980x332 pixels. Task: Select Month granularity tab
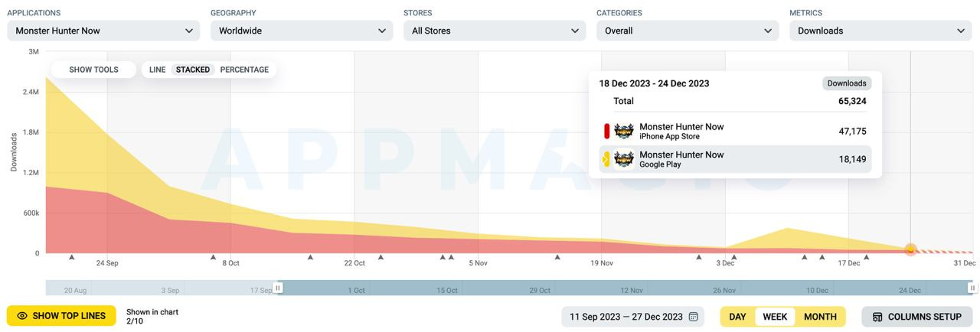point(820,317)
